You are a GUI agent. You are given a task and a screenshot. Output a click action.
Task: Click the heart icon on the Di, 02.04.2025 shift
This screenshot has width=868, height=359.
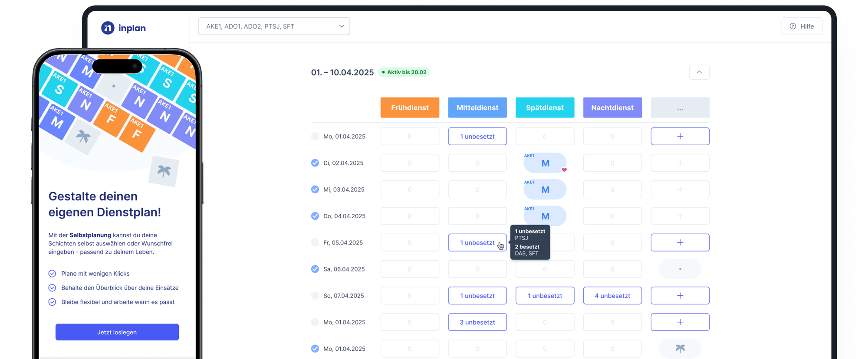click(564, 170)
